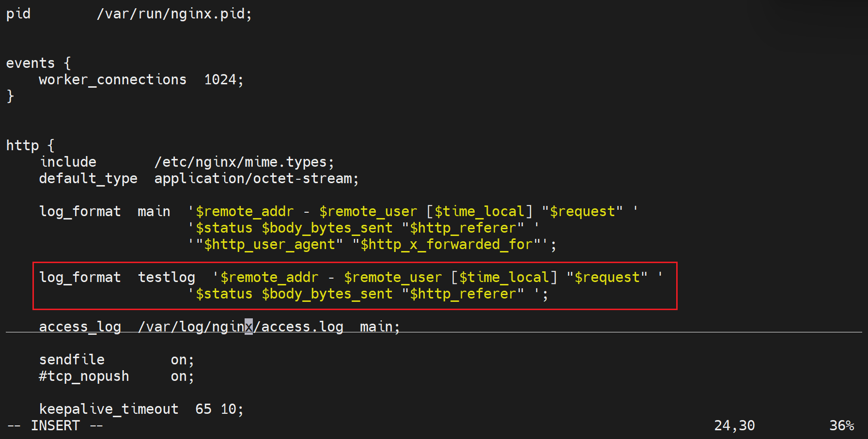Click the INSERT mode indicator in status line
The width and height of the screenshot is (868, 439).
55,425
